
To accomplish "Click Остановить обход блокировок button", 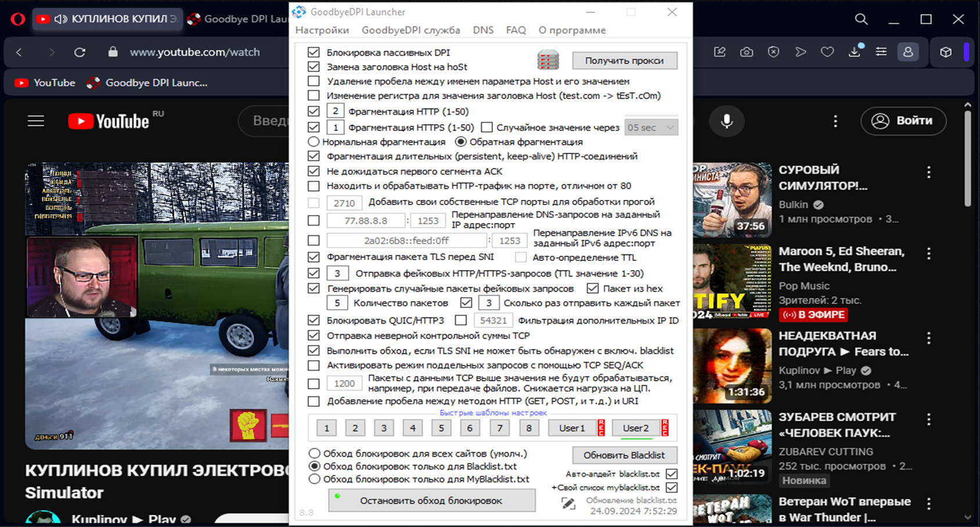I will pyautogui.click(x=431, y=500).
